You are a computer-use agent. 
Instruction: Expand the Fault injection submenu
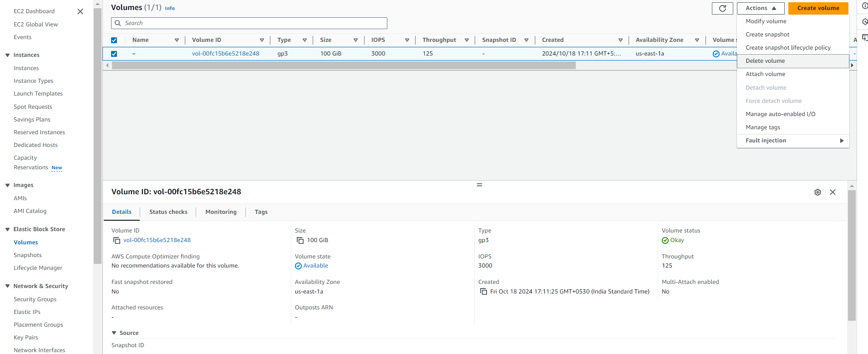pos(792,141)
